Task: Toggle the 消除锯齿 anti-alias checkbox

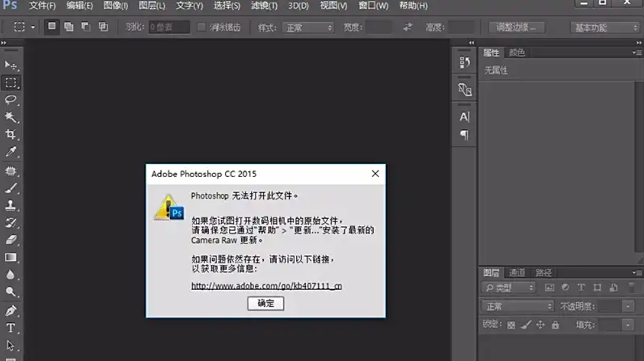Action: 202,27
